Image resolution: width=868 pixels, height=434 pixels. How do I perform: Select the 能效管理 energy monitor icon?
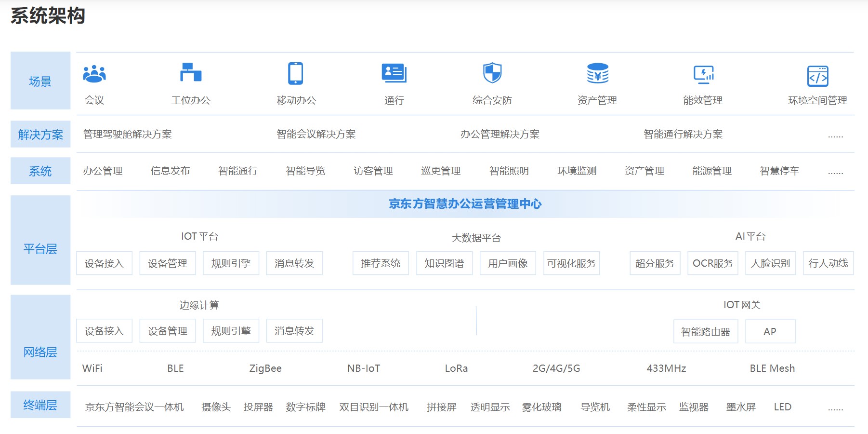pos(704,73)
